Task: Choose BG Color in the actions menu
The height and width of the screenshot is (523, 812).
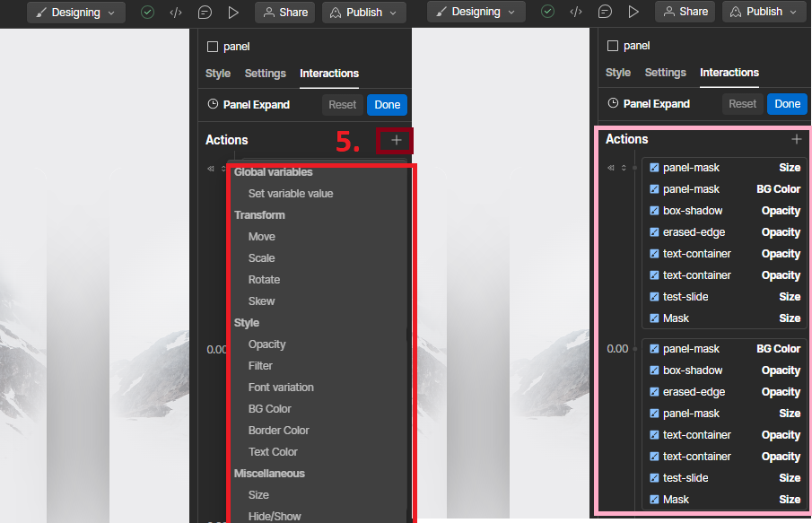Action: tap(269, 408)
